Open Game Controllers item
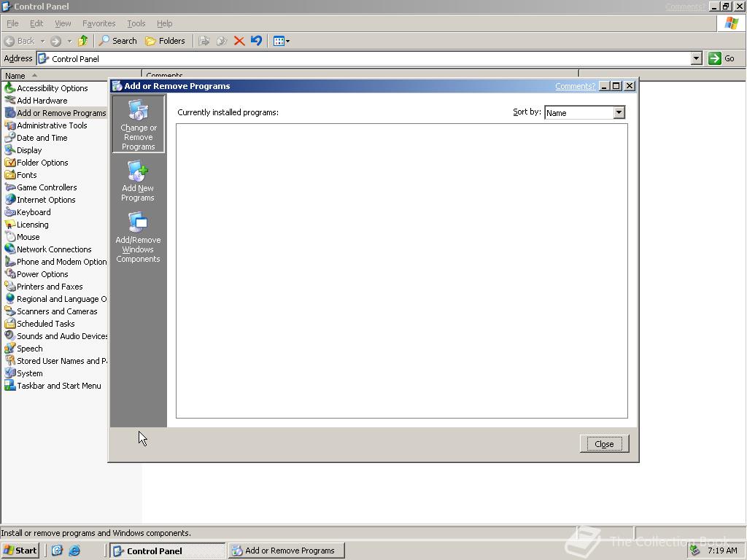Image resolution: width=747 pixels, height=560 pixels. coord(41,187)
